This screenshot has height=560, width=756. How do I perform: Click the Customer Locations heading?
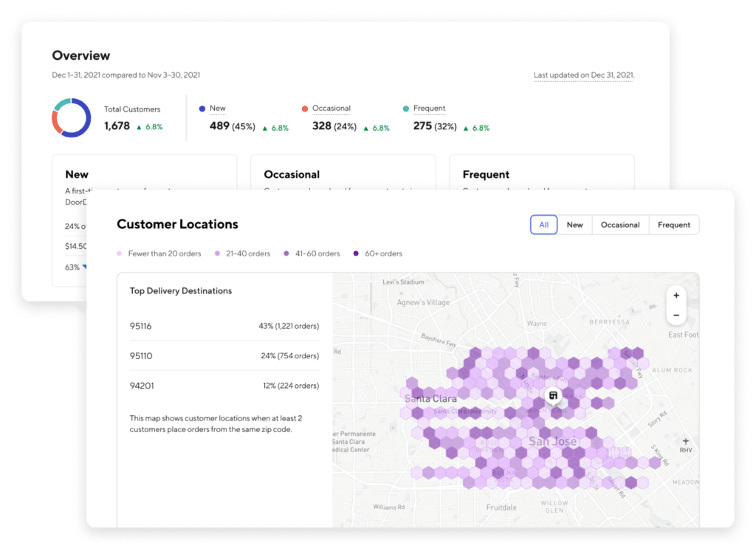click(x=177, y=225)
